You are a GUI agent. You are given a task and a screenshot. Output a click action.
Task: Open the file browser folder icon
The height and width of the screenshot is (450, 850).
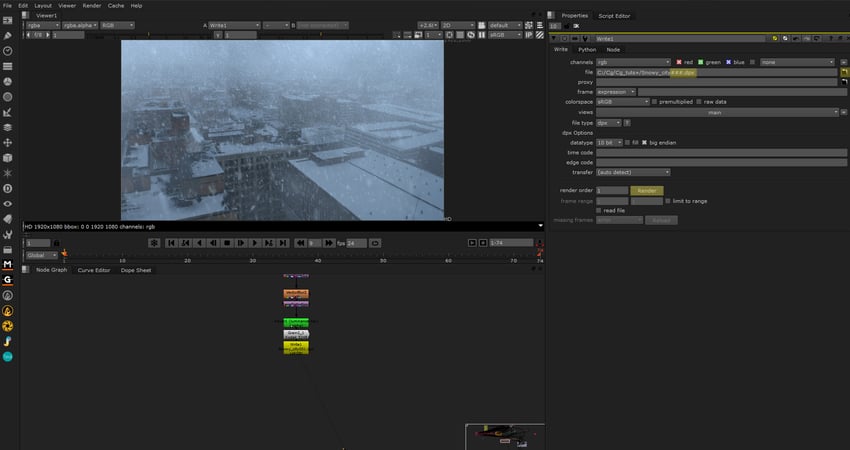(x=843, y=72)
